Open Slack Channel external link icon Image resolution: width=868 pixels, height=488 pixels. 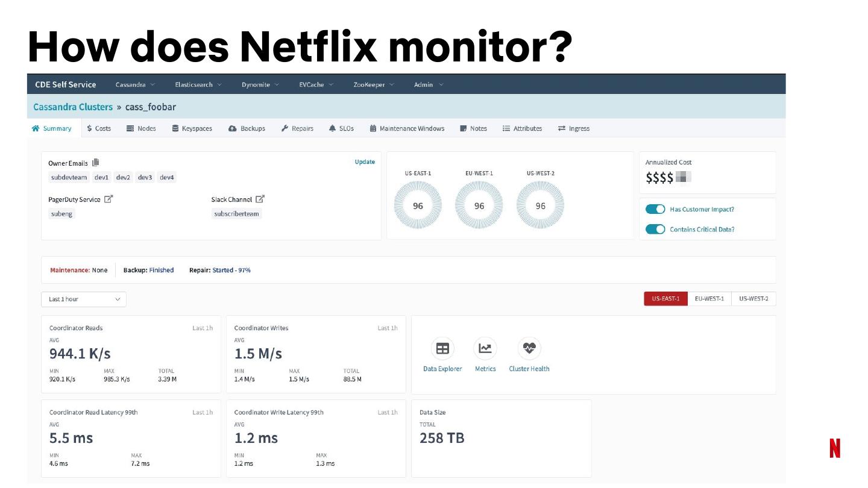pyautogui.click(x=260, y=199)
